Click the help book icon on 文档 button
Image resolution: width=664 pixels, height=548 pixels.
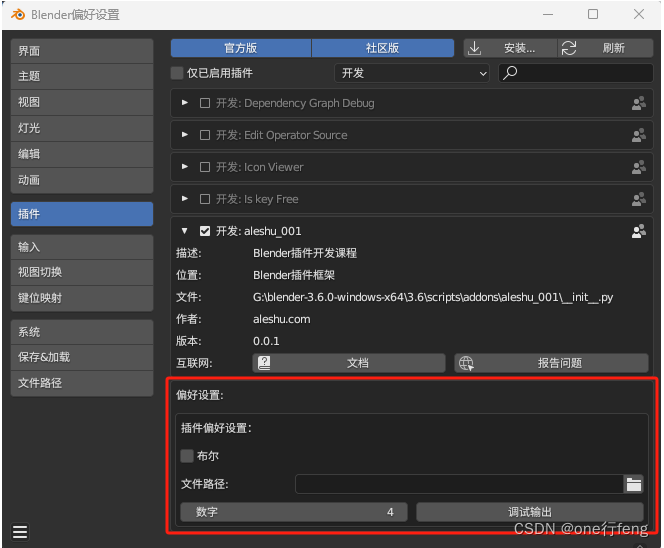(x=264, y=363)
